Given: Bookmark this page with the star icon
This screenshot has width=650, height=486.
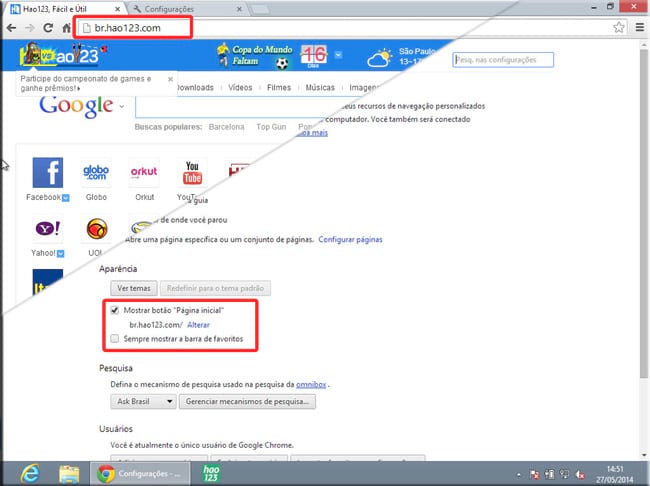Looking at the screenshot, I should pyautogui.click(x=618, y=27).
